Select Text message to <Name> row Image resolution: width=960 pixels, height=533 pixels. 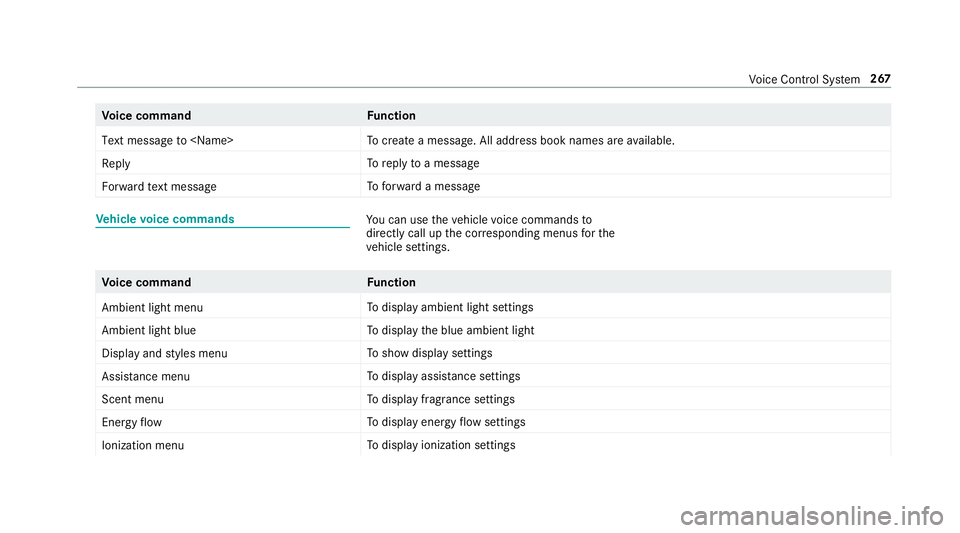493,140
